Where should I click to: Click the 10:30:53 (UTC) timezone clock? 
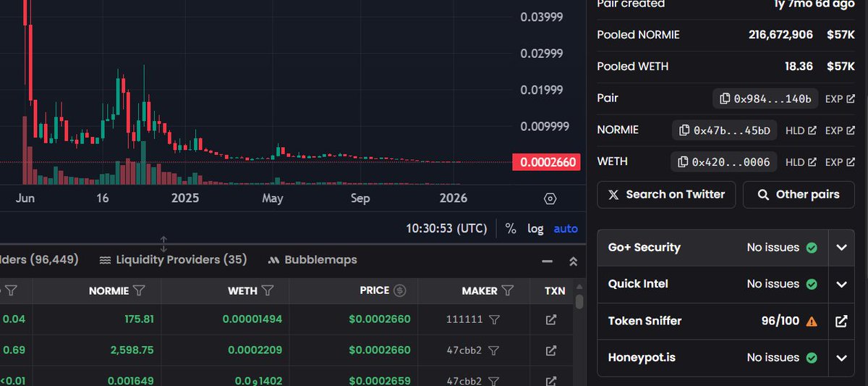click(446, 228)
